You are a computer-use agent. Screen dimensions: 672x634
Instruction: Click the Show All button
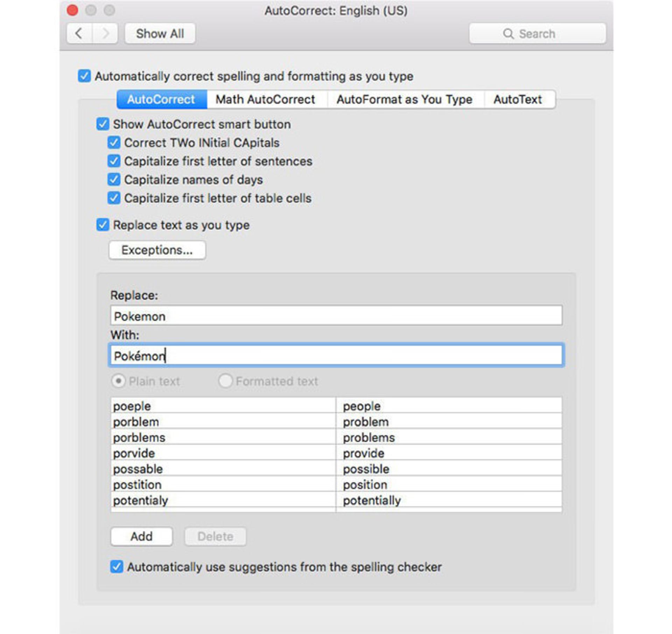click(x=160, y=34)
